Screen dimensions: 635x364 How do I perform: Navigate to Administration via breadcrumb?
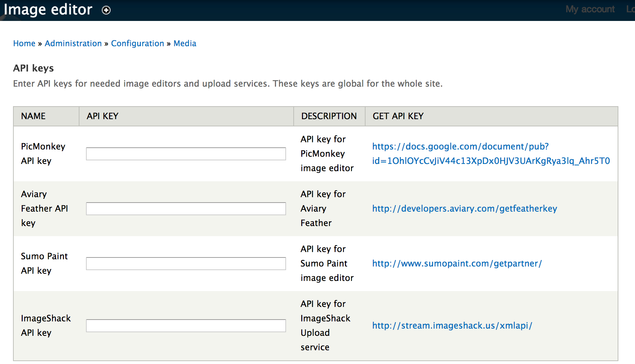pos(73,43)
